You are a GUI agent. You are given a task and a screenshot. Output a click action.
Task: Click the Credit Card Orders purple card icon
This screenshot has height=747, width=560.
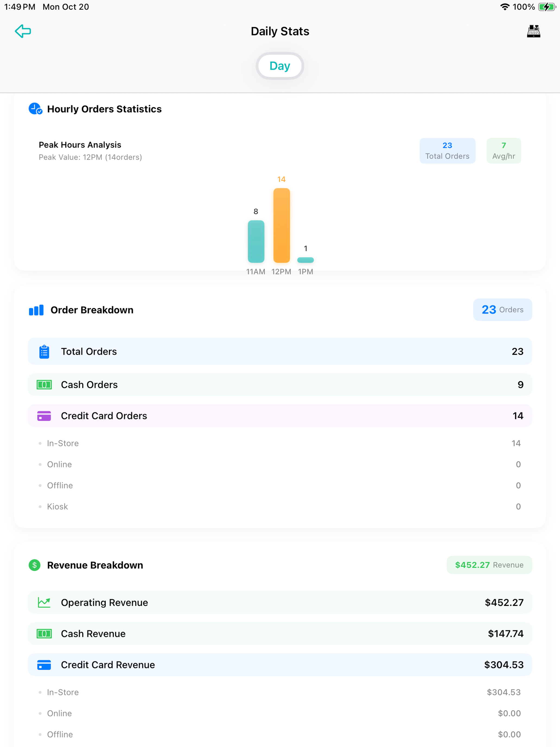click(44, 416)
